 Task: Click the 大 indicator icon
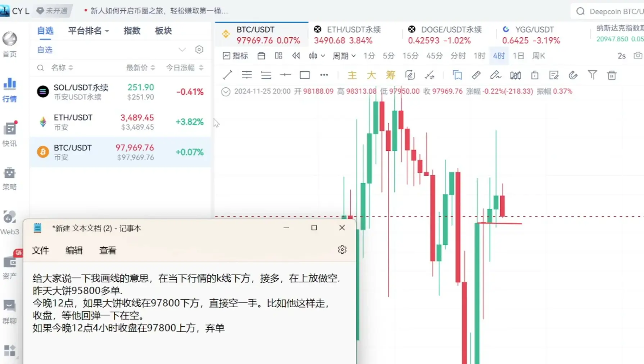(x=371, y=75)
